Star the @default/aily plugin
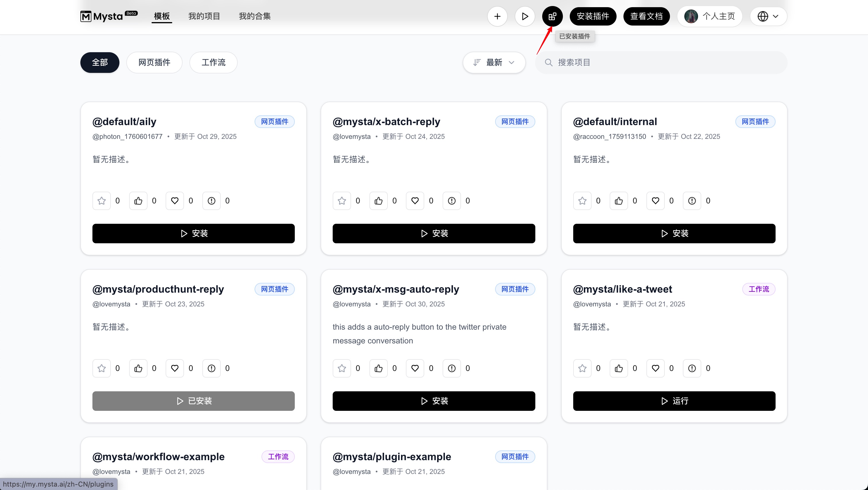The height and width of the screenshot is (490, 868). tap(101, 201)
